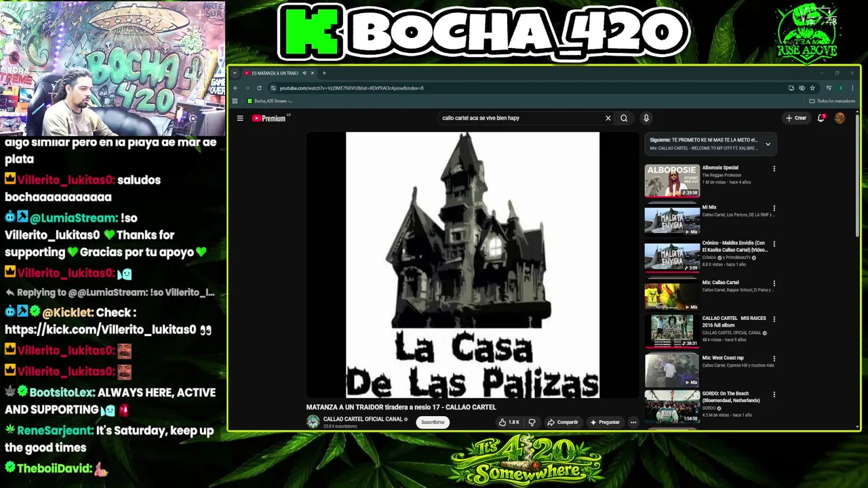Go forward with the browser forward arrow
This screenshot has width=868, height=488.
point(247,88)
